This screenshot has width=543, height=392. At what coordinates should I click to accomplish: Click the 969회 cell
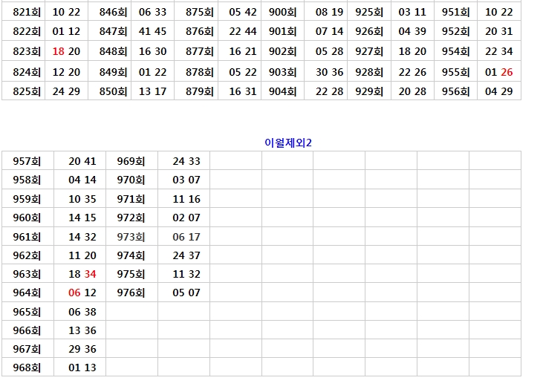pos(131,161)
